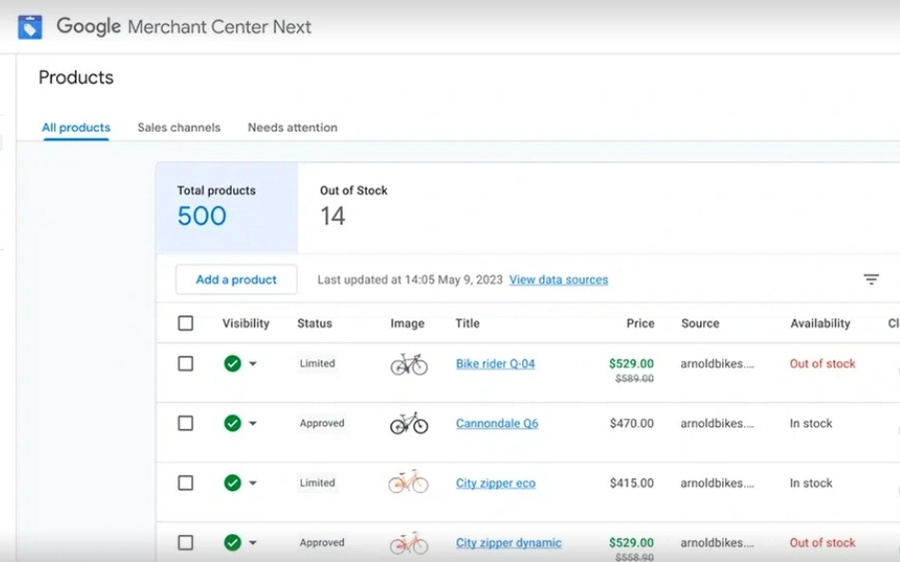Open the City zipper eco product link

tap(496, 483)
